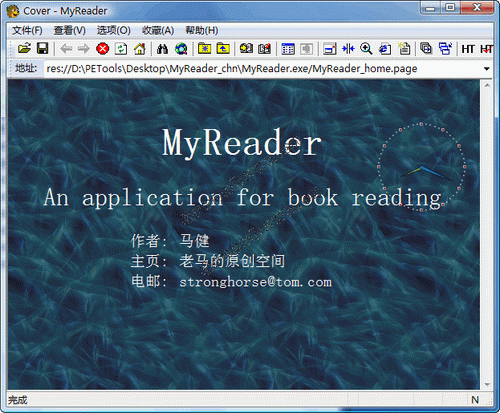Click the blue arrows compress width icon
Viewport: 500px width, 413px height.
(x=348, y=49)
